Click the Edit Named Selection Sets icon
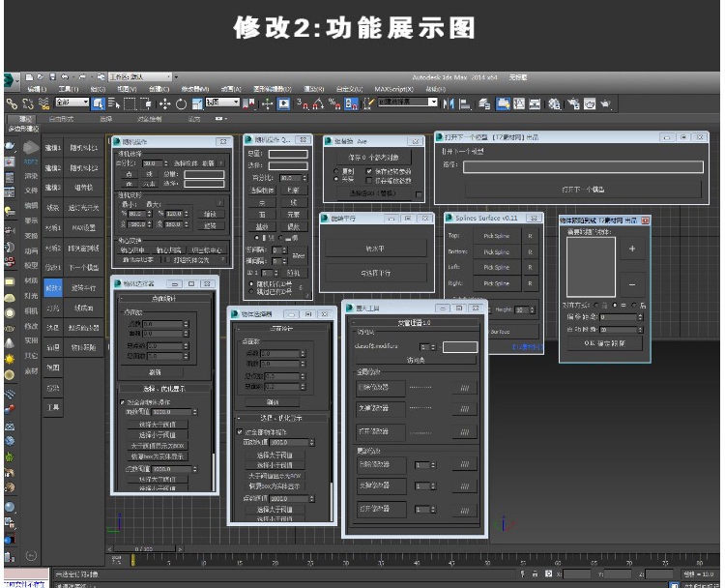 367,103
